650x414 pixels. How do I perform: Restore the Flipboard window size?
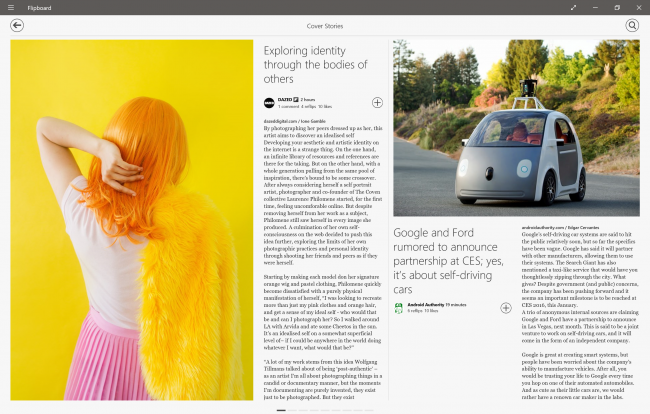click(x=617, y=7)
